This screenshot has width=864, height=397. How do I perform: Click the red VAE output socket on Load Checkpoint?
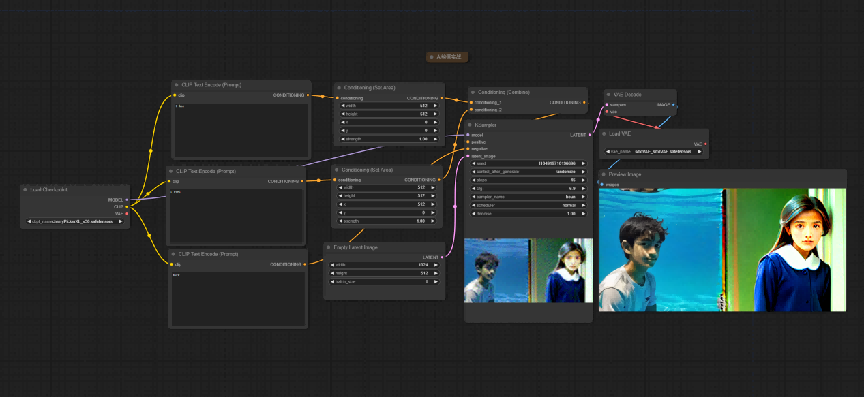tap(127, 213)
